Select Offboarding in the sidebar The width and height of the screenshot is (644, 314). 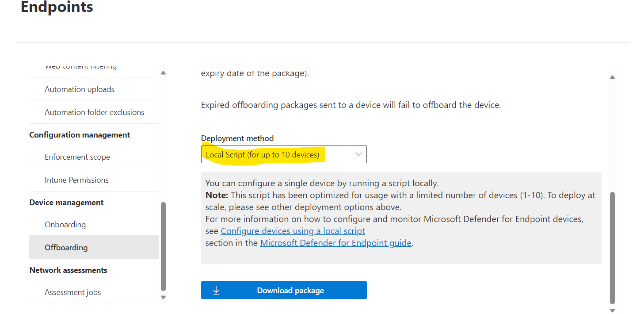point(66,247)
